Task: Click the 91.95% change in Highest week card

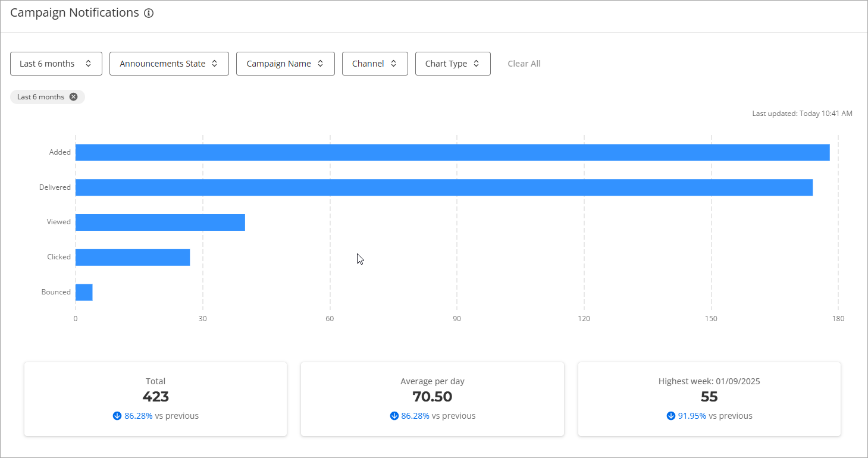Action: 692,416
